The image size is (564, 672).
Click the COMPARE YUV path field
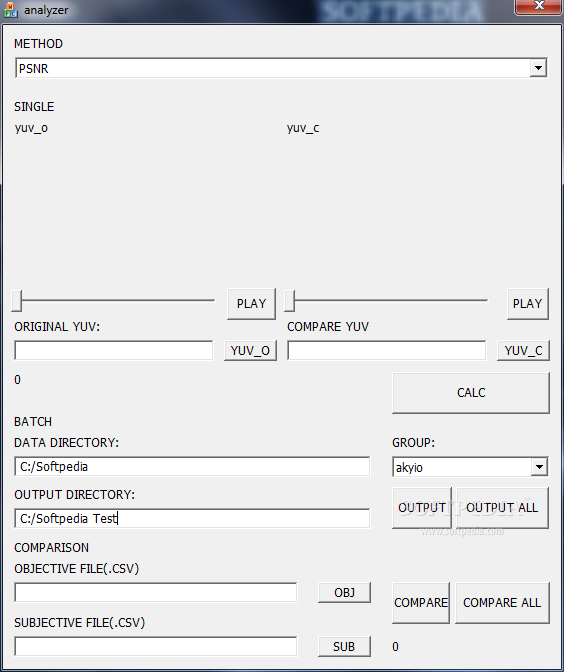pos(387,351)
